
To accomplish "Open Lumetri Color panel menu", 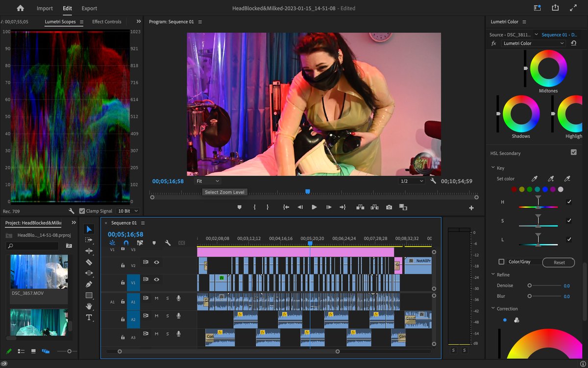I will click(x=524, y=22).
